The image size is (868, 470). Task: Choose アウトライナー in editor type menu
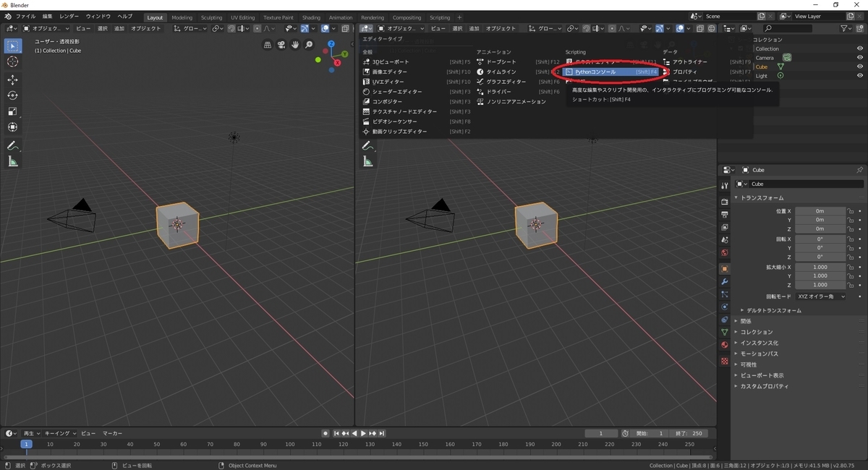[707, 62]
